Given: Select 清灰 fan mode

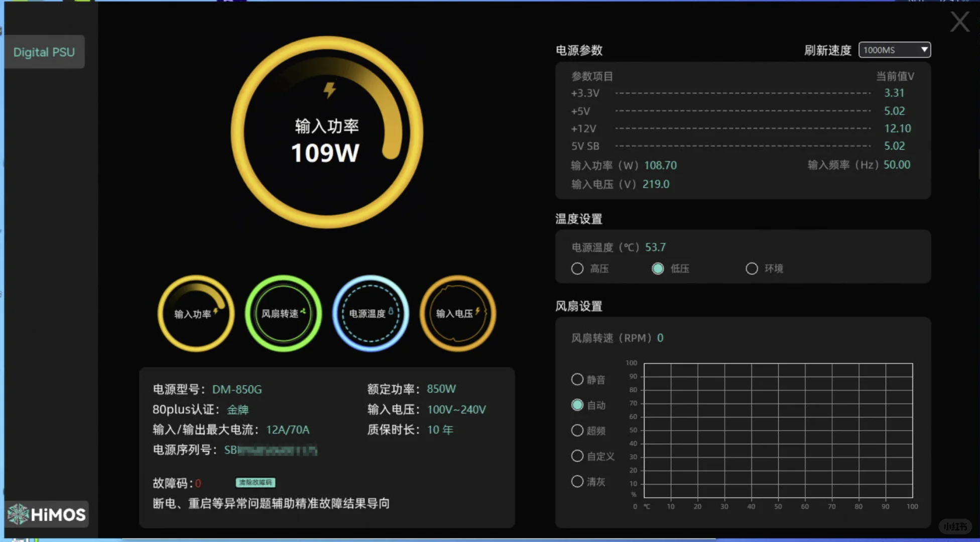Looking at the screenshot, I should (577, 481).
